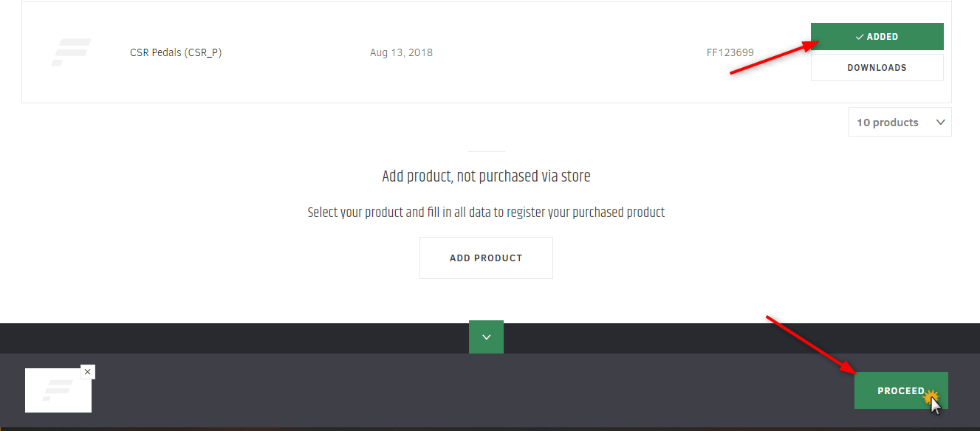
Task: Click the short divider line above the heading
Action: coord(486,151)
